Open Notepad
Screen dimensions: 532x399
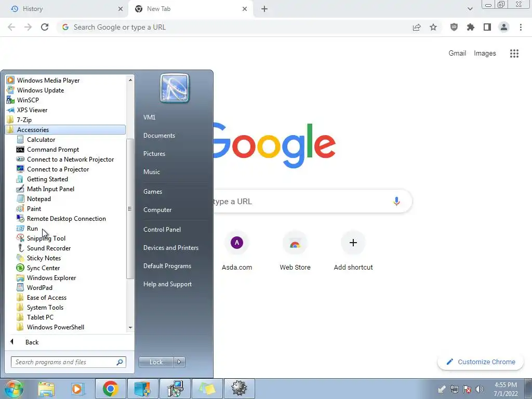tap(38, 199)
